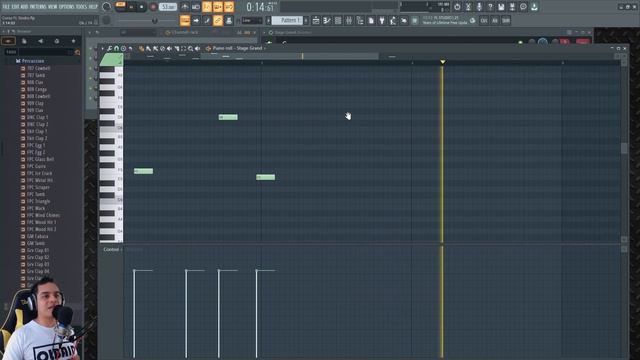Click the browser speaker preview tab icon
Screen dimensions: 640x360
[x=40, y=41]
